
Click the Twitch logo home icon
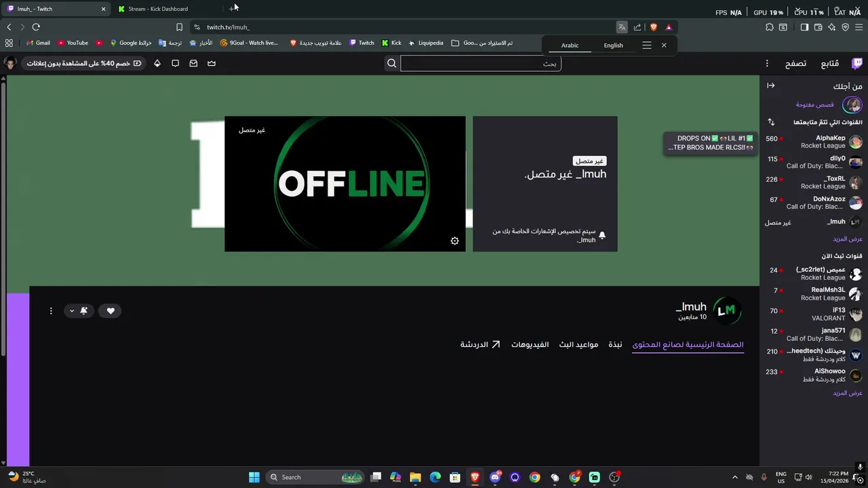coord(857,63)
